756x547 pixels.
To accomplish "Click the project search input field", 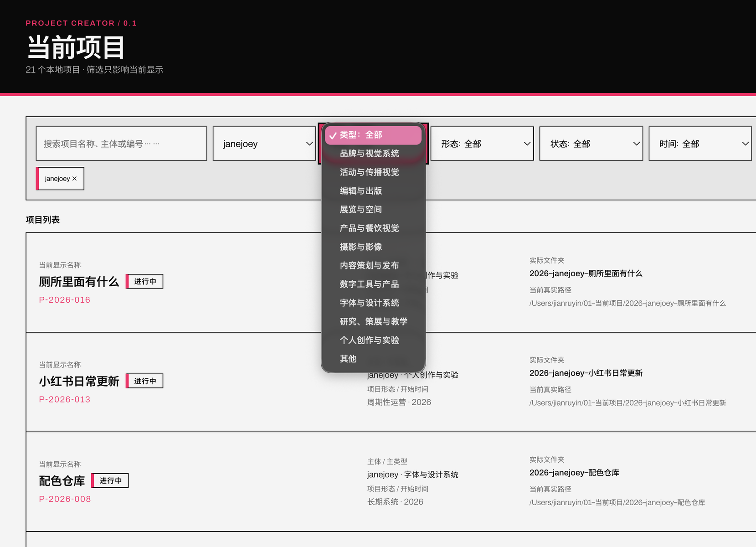I will coord(121,144).
